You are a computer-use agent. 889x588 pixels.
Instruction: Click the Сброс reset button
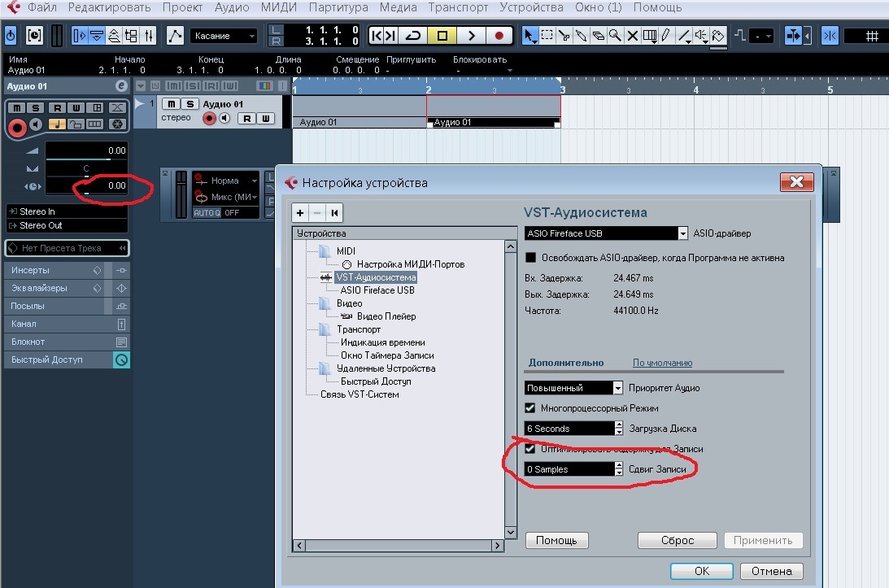tap(678, 540)
